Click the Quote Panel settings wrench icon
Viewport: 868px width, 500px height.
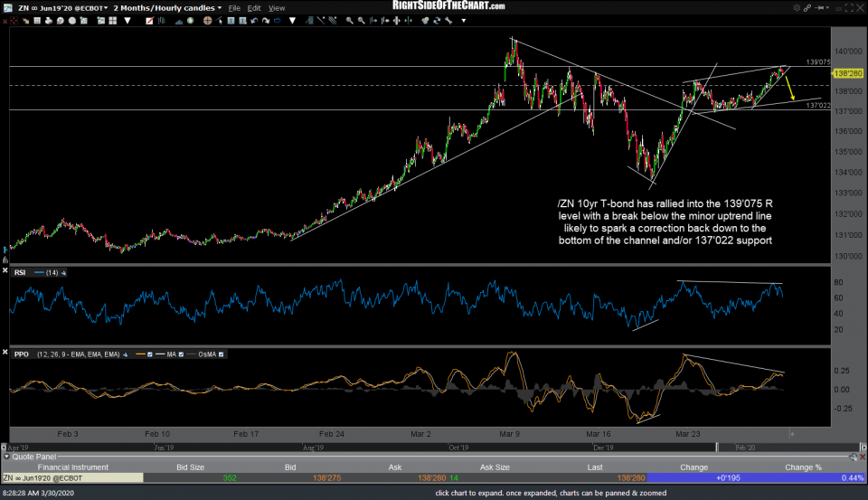point(853,457)
